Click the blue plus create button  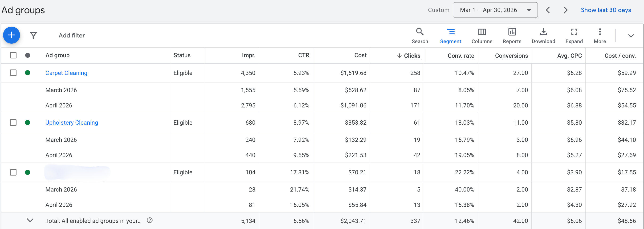point(12,35)
